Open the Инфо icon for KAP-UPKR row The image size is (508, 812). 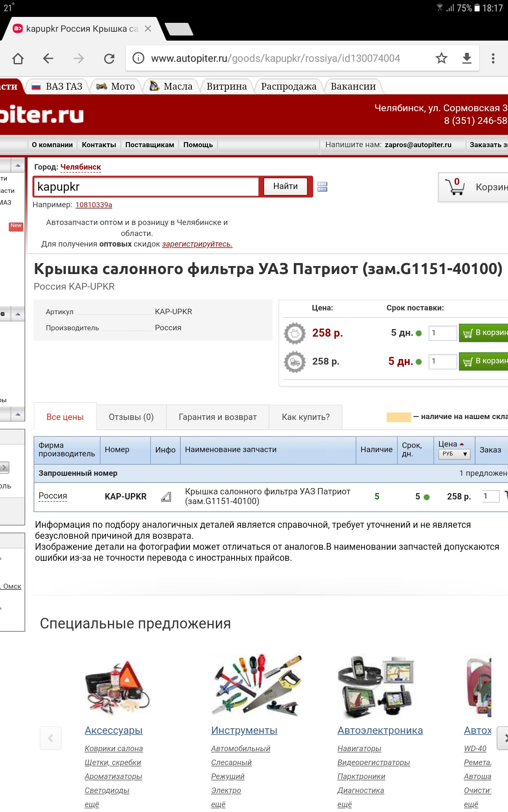coord(166,497)
